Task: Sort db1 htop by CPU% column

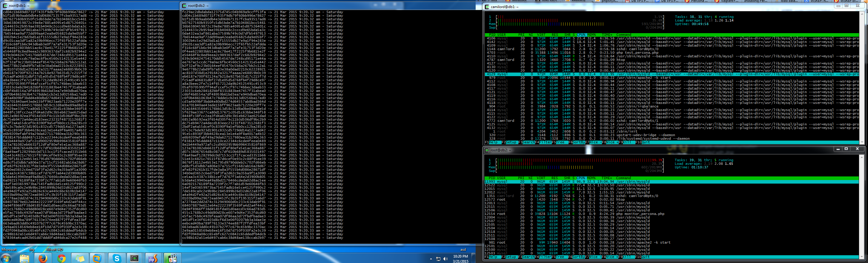Action: tap(581, 35)
